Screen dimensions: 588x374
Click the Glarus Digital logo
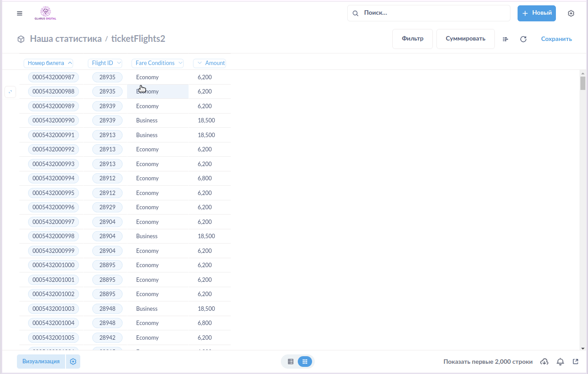point(45,13)
